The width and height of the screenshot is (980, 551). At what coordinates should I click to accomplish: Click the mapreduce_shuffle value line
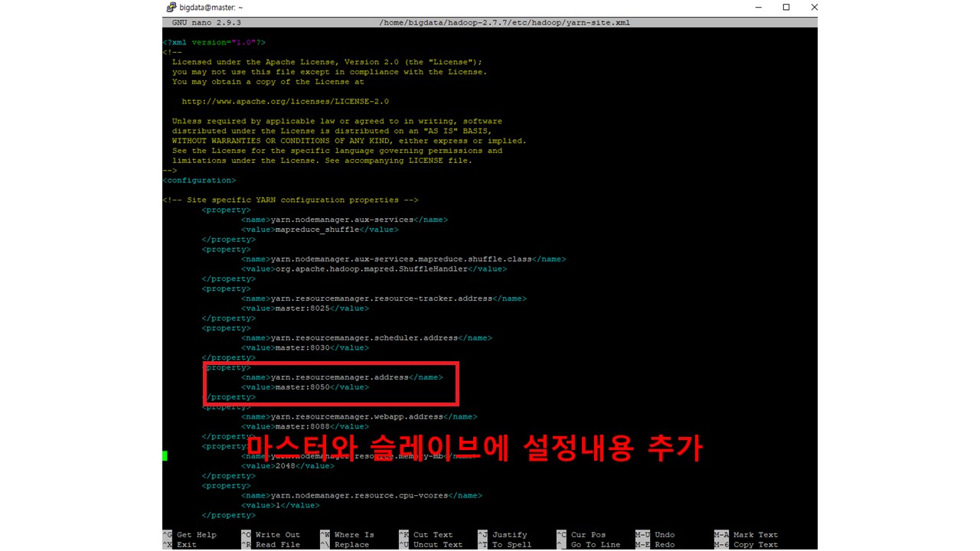click(319, 230)
